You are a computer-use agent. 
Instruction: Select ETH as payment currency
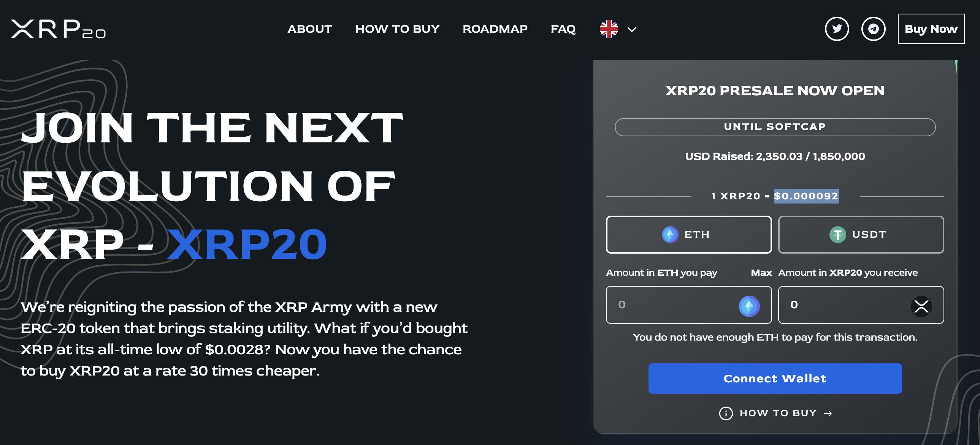coord(688,235)
